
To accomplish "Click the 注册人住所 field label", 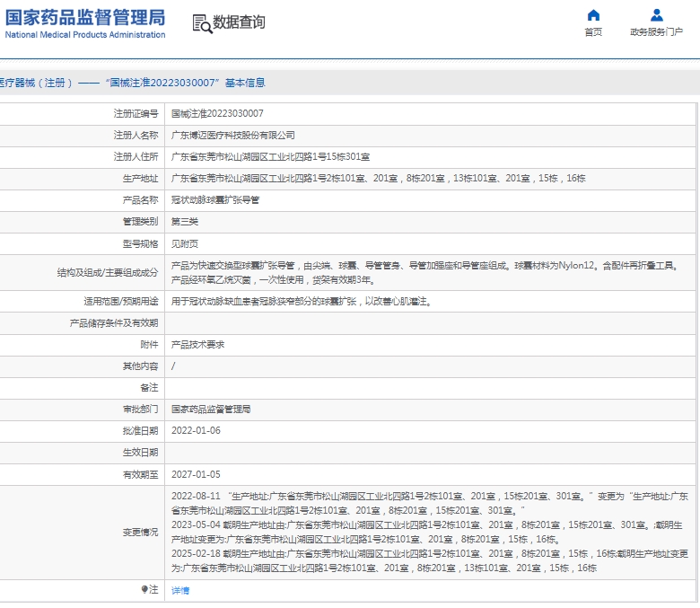I will pyautogui.click(x=136, y=157).
